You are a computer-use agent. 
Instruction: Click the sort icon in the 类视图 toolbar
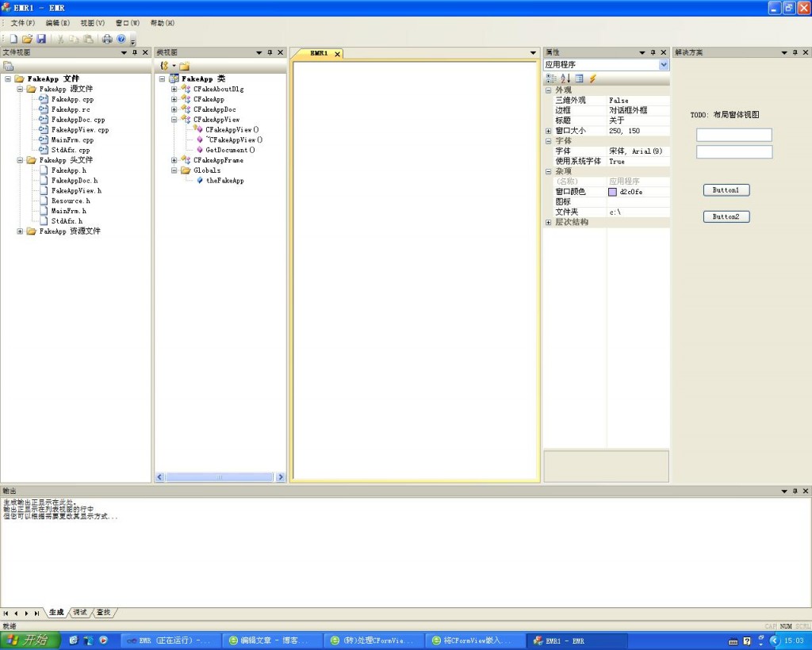[164, 66]
